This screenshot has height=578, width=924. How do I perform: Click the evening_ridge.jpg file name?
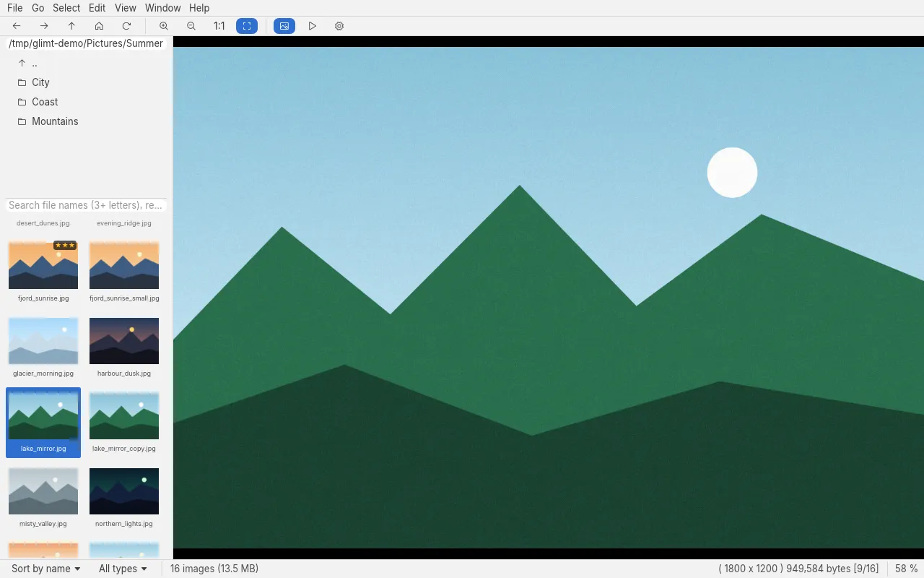click(x=124, y=223)
